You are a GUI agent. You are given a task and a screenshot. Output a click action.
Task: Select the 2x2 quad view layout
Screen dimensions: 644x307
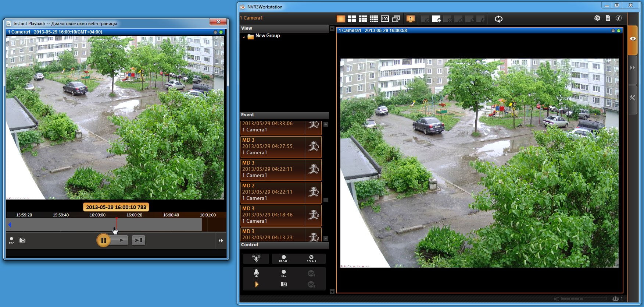[352, 19]
